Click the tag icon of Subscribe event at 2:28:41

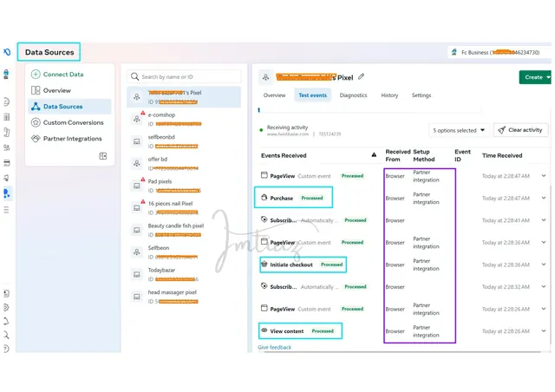(264, 219)
